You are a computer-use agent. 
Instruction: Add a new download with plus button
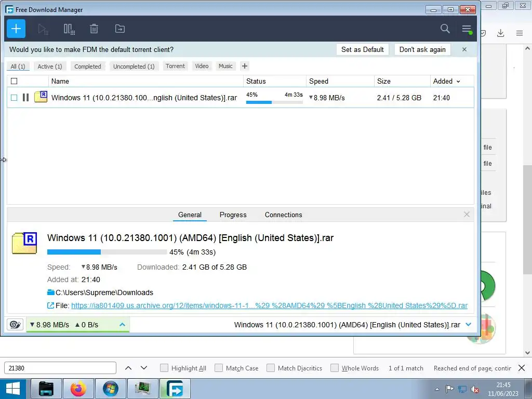pyautogui.click(x=16, y=29)
